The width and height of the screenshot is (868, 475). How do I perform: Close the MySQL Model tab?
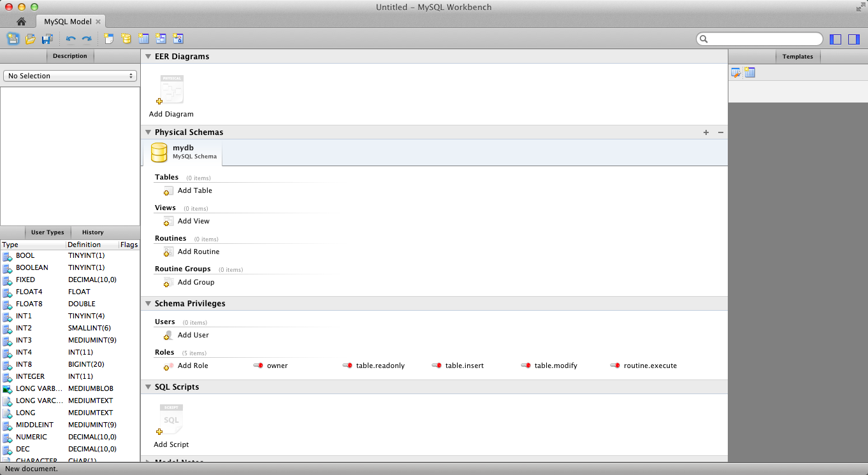coord(98,22)
